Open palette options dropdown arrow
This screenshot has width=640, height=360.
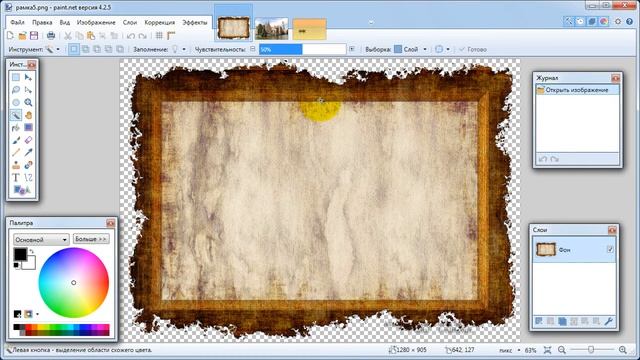click(37, 314)
